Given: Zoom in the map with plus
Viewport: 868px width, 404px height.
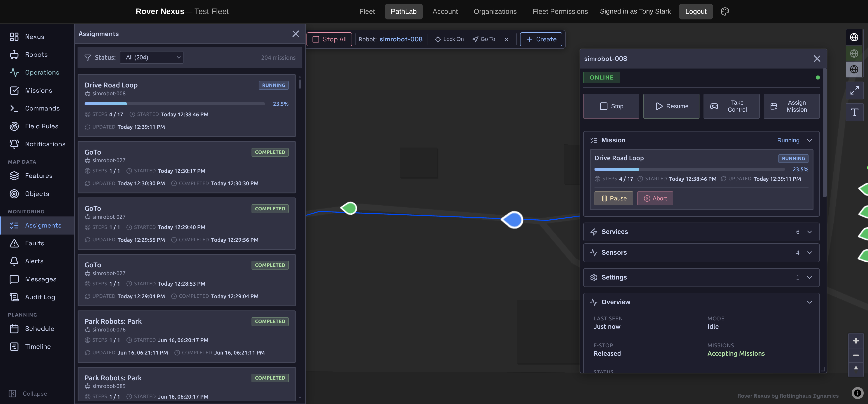Looking at the screenshot, I should pyautogui.click(x=856, y=341).
